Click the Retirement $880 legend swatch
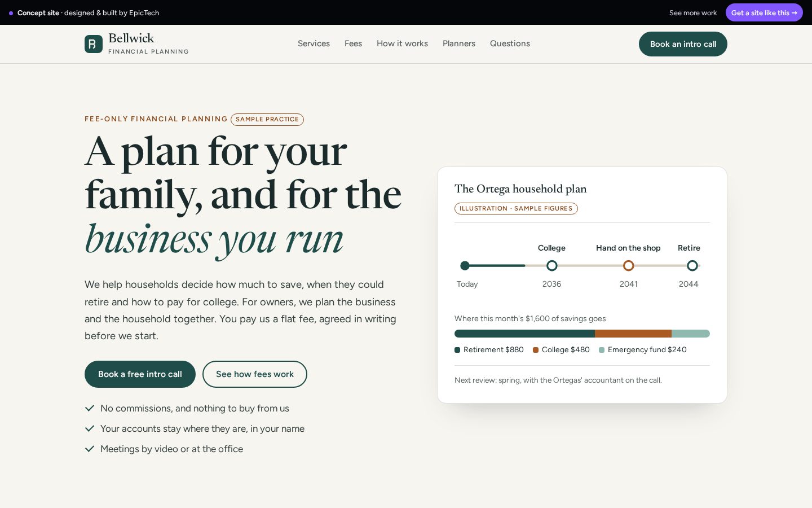Viewport: 812px width, 508px height. (x=457, y=350)
